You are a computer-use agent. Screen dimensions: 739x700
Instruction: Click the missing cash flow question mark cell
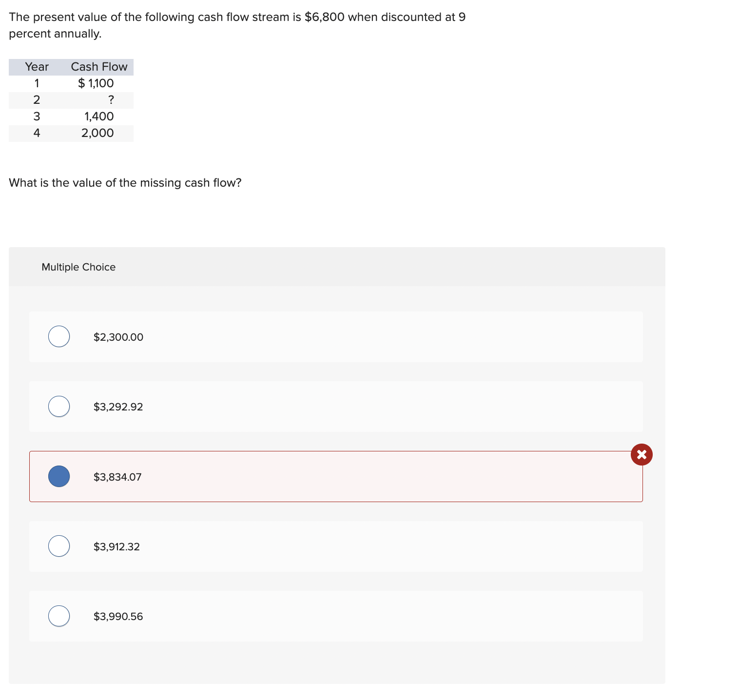[x=111, y=100]
